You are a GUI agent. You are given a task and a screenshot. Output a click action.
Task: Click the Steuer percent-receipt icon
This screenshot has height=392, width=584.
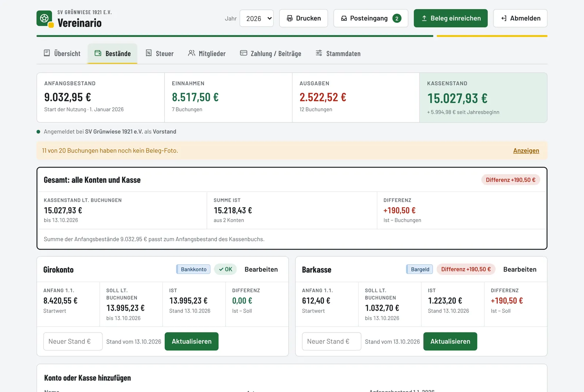[x=149, y=53]
